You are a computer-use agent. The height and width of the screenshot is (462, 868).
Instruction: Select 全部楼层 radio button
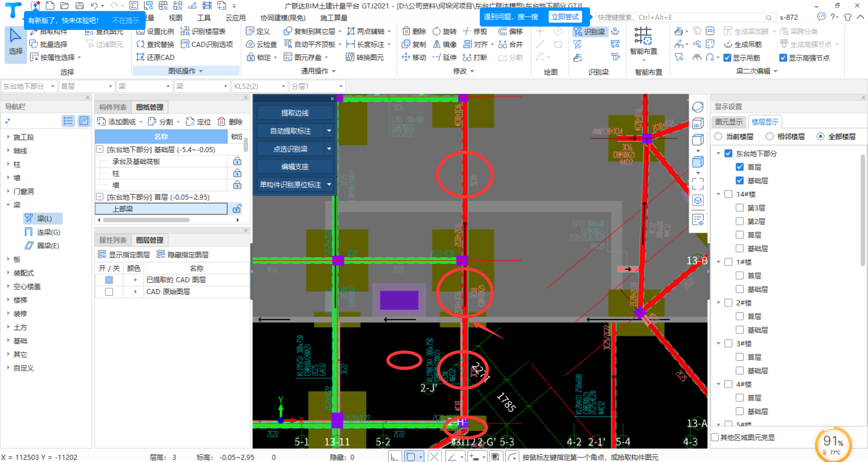coord(821,137)
